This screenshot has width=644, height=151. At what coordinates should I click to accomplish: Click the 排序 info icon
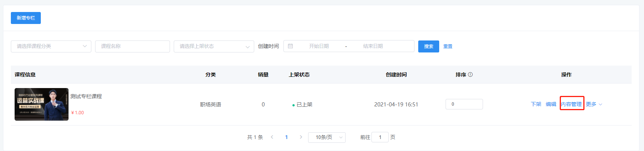click(x=470, y=75)
